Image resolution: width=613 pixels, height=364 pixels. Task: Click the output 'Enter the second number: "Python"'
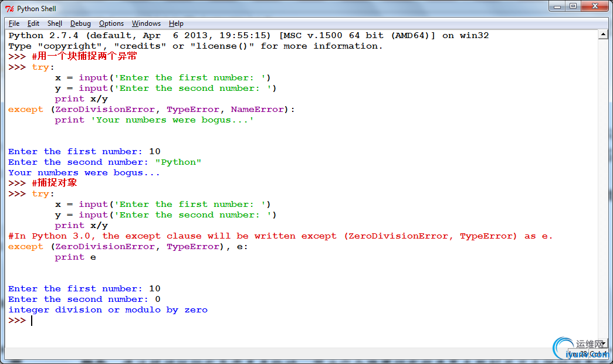click(x=105, y=162)
